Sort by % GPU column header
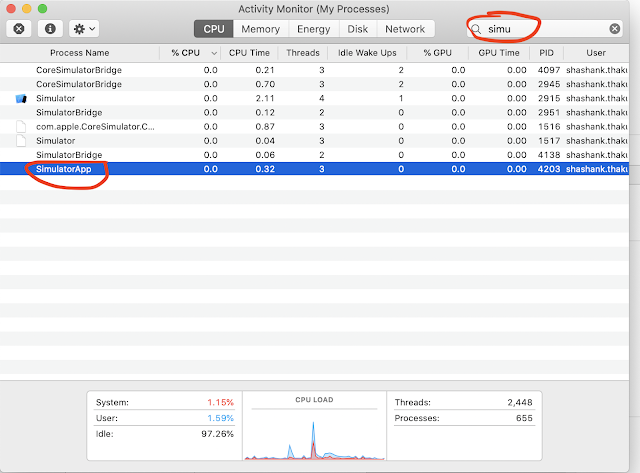 (437, 53)
